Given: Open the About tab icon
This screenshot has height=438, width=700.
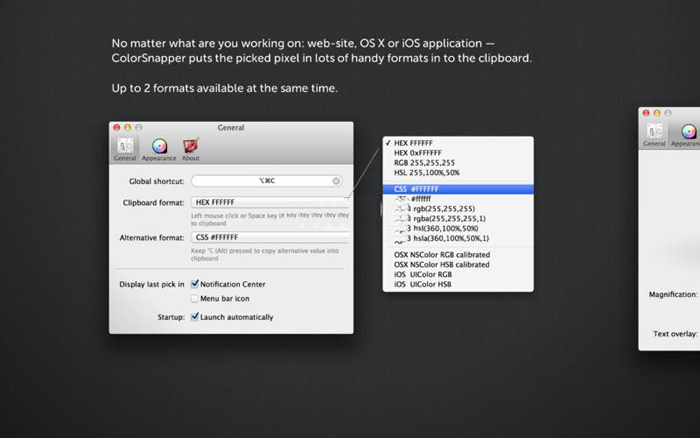Looking at the screenshot, I should click(190, 147).
